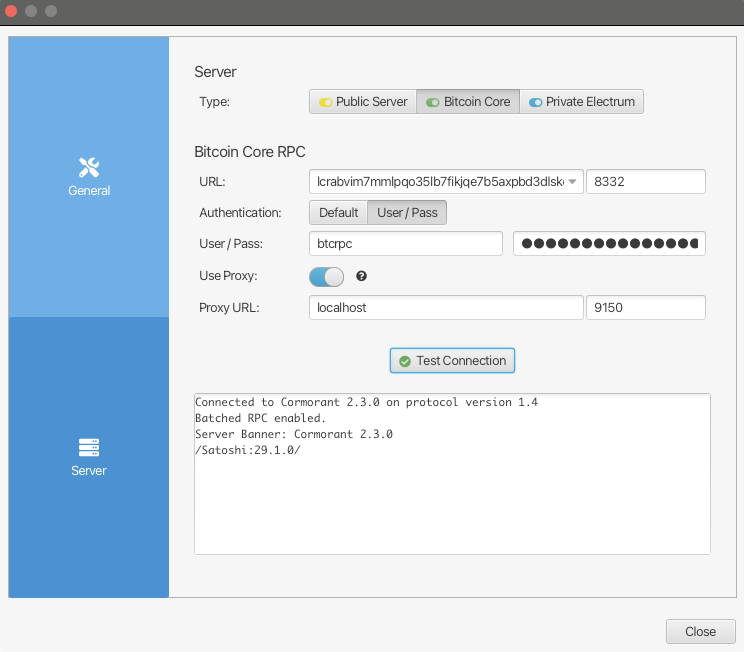Select Default authentication mode

[x=338, y=213]
